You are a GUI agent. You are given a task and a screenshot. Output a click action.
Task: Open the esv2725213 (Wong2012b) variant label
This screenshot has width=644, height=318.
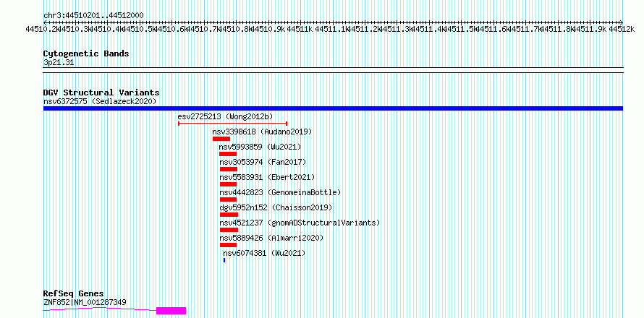coord(225,116)
